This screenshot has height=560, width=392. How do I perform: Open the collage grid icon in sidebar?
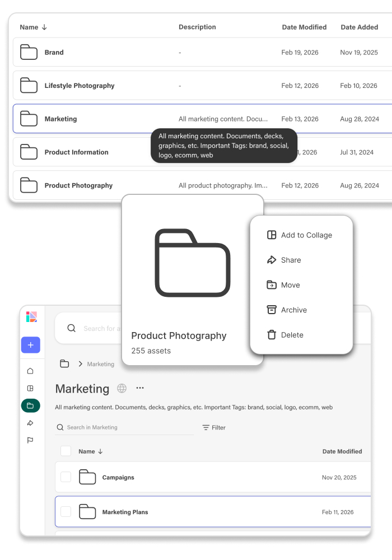click(x=30, y=388)
